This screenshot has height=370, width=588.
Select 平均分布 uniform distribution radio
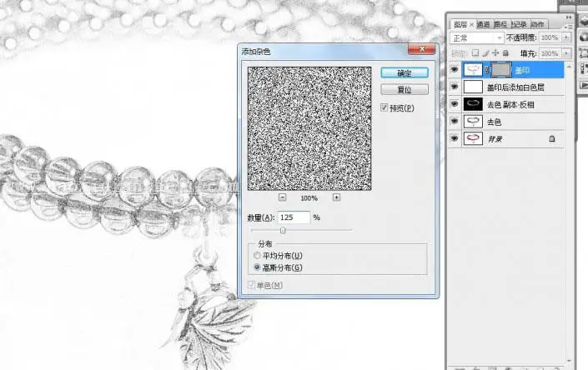coord(257,256)
